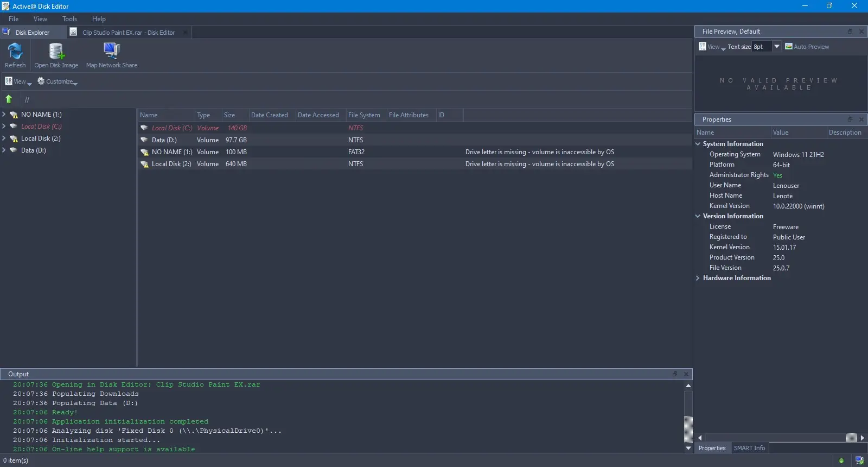Open the Text size dropdown arrow
This screenshot has height=467, width=868.
[x=777, y=47]
